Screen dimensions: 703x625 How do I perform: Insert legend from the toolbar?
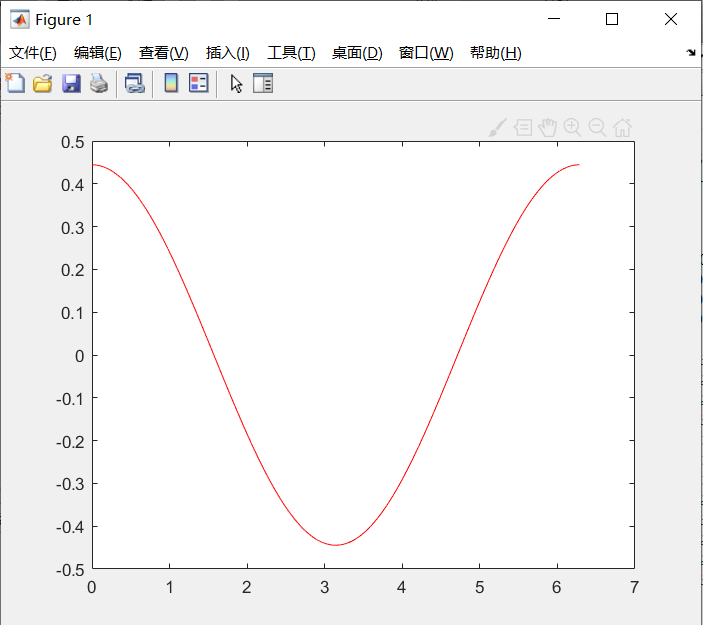pyautogui.click(x=199, y=83)
